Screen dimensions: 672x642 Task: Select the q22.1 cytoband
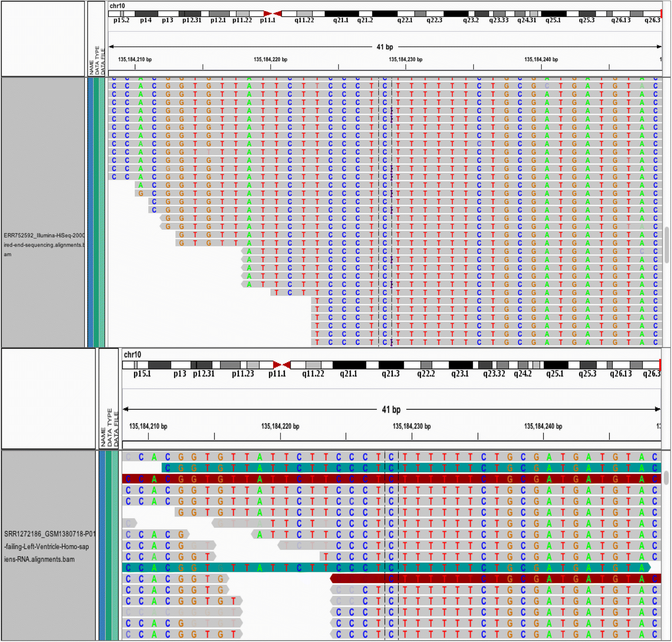pyautogui.click(x=405, y=20)
